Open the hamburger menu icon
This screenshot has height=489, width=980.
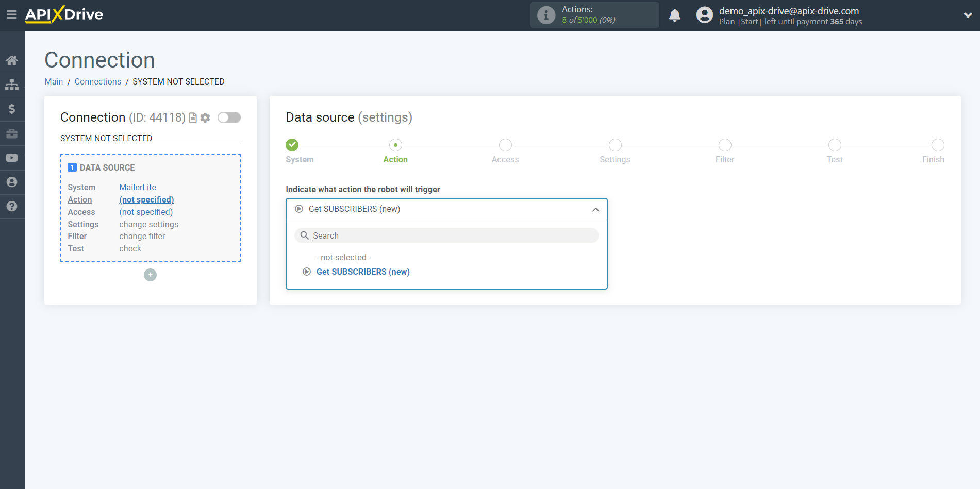[12, 15]
